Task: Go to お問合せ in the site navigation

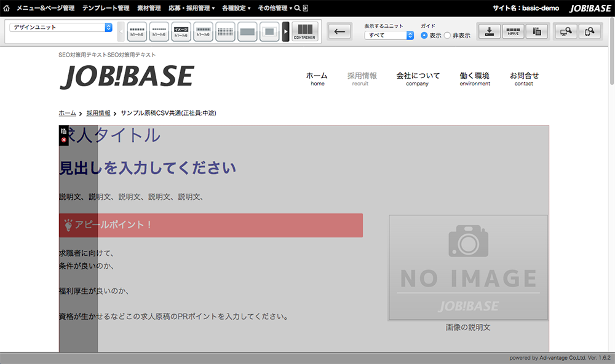Action: click(525, 78)
